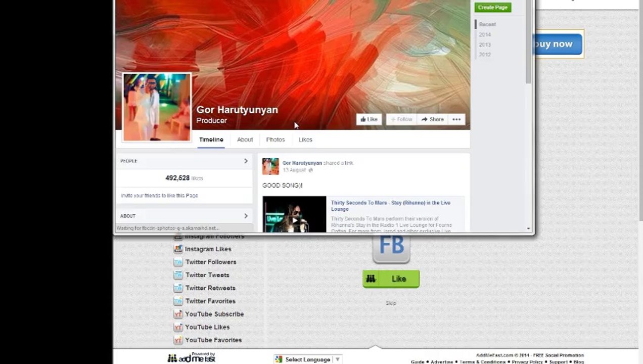
Task: Click the Instagram Likes sidebar icon
Action: (178, 249)
